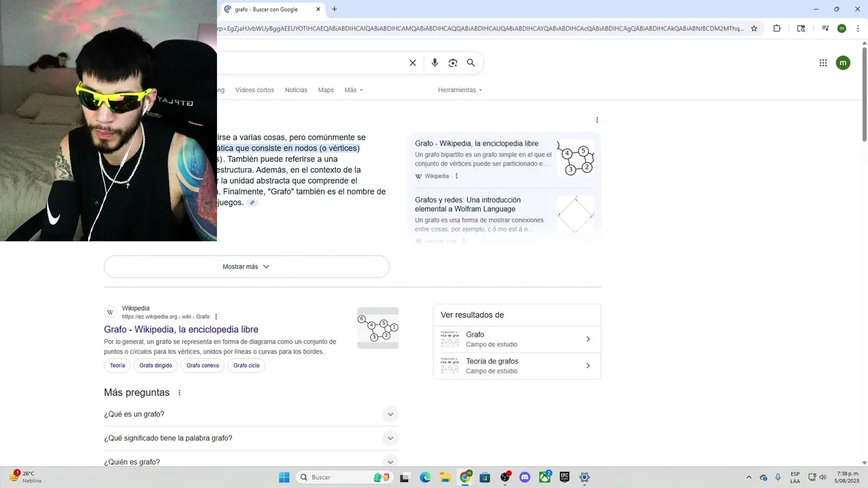Click the microphone tray icon
Image resolution: width=868 pixels, height=488 pixels.
(x=778, y=477)
